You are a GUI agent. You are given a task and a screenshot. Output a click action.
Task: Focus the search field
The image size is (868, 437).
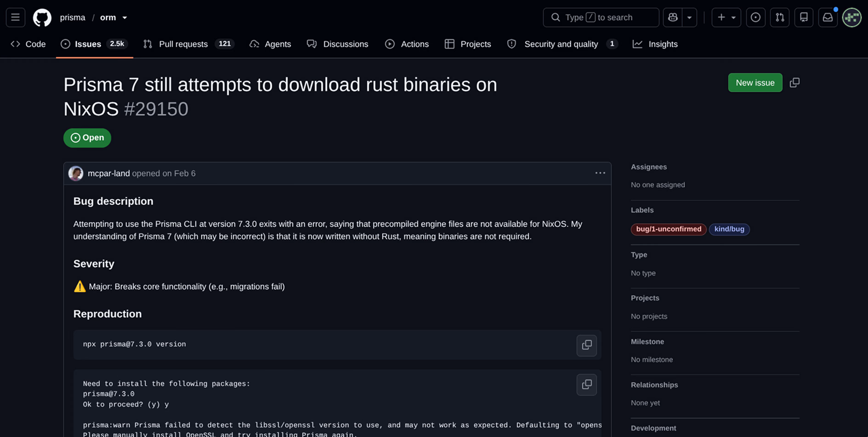tap(601, 17)
